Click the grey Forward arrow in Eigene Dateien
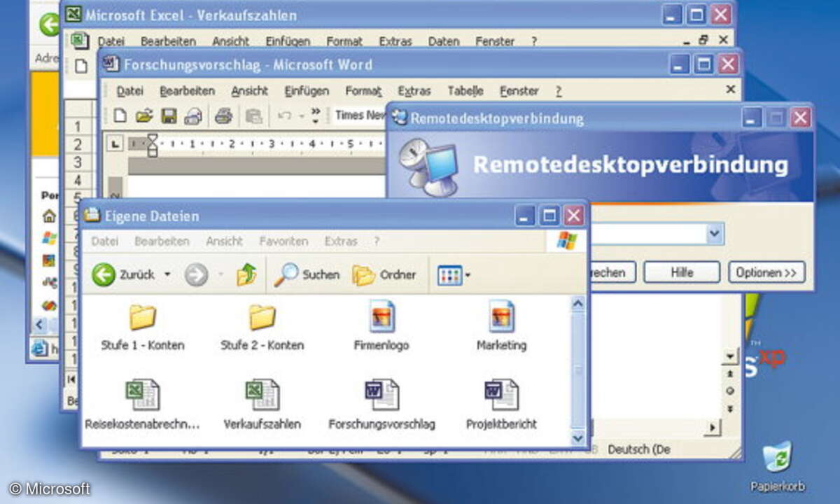Image resolution: width=840 pixels, height=504 pixels. [x=197, y=275]
